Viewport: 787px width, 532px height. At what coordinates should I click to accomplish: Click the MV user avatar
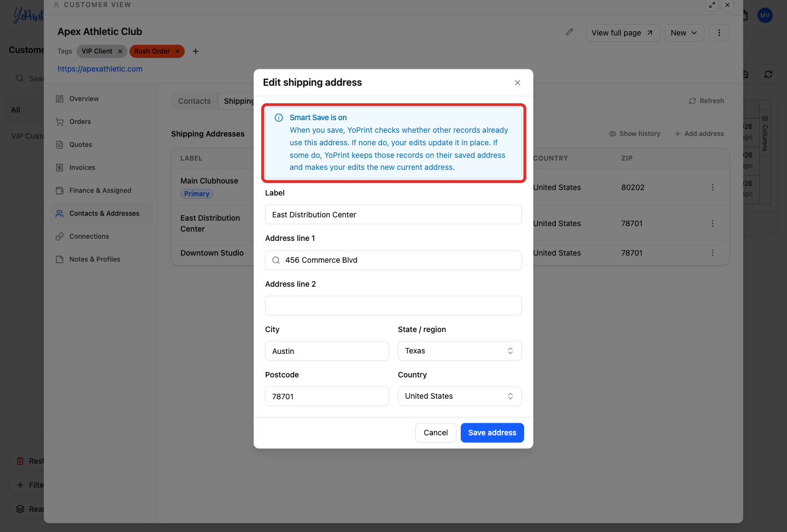coord(765,15)
